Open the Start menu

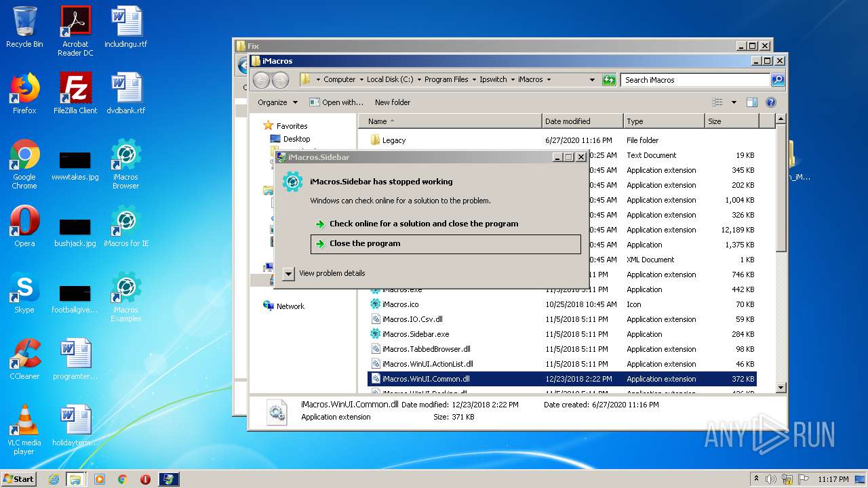pyautogui.click(x=18, y=479)
